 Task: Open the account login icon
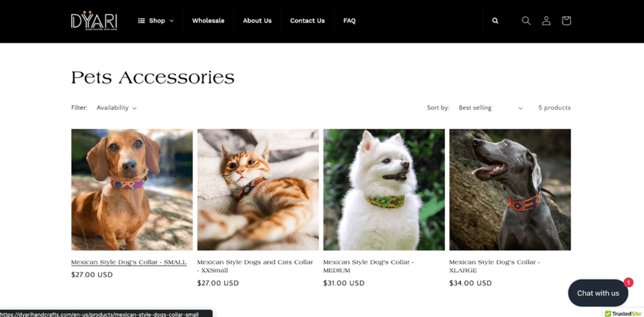click(x=546, y=20)
